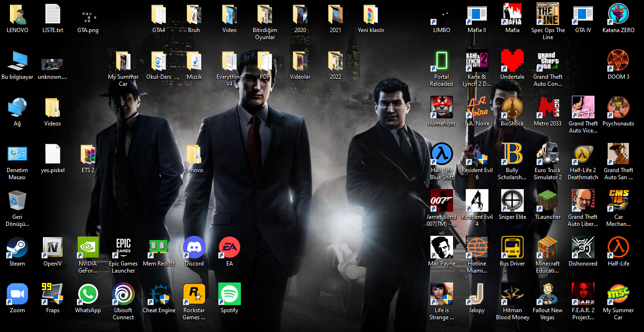The width and height of the screenshot is (644, 332).
Task: Open Kane & Lynch 2 shortcut
Action: point(477,61)
